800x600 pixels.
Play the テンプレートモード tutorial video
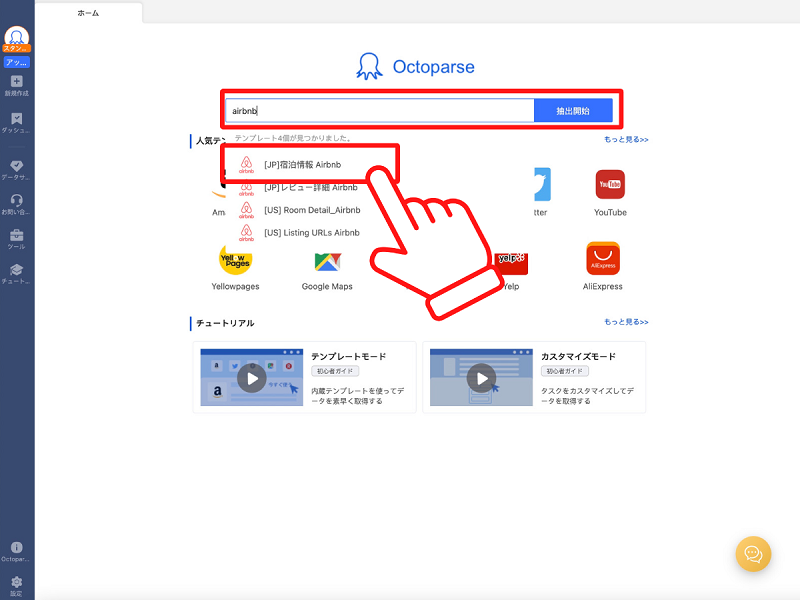[252, 378]
